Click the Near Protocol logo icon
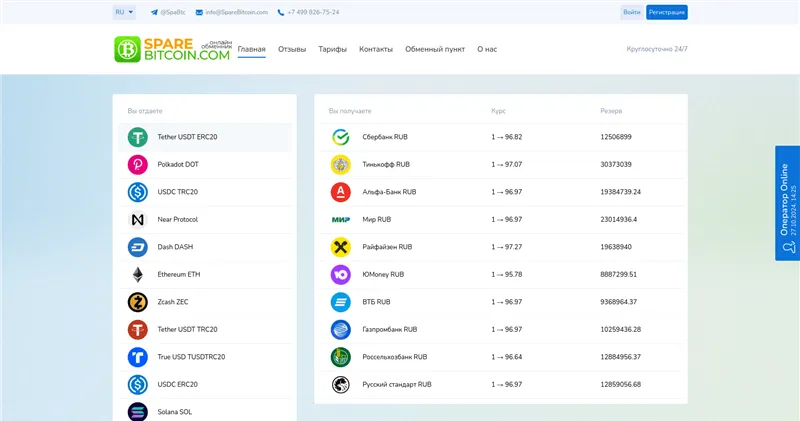 click(138, 220)
